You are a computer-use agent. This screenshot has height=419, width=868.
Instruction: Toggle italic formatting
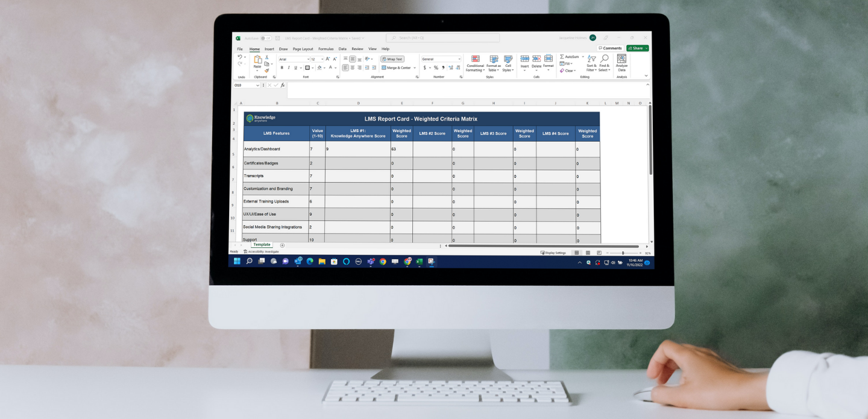289,67
